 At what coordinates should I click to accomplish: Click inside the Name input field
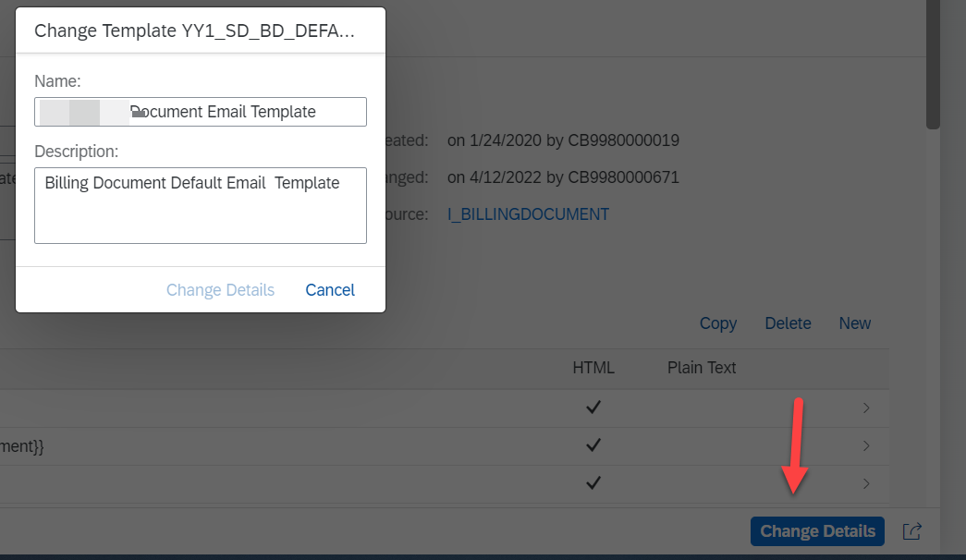pyautogui.click(x=200, y=111)
